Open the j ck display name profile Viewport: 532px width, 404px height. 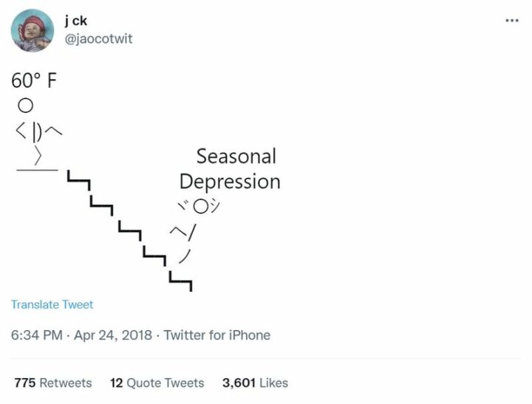[x=76, y=21]
